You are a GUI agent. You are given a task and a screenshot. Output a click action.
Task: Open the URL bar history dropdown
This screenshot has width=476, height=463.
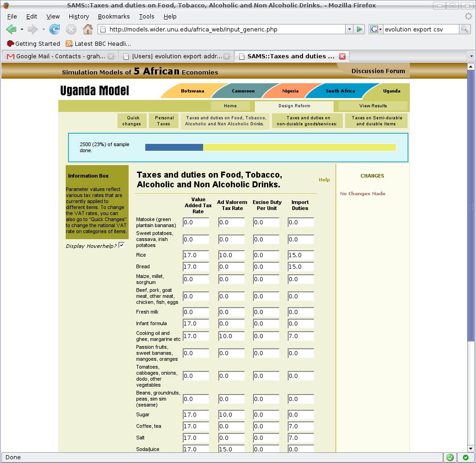tap(349, 30)
